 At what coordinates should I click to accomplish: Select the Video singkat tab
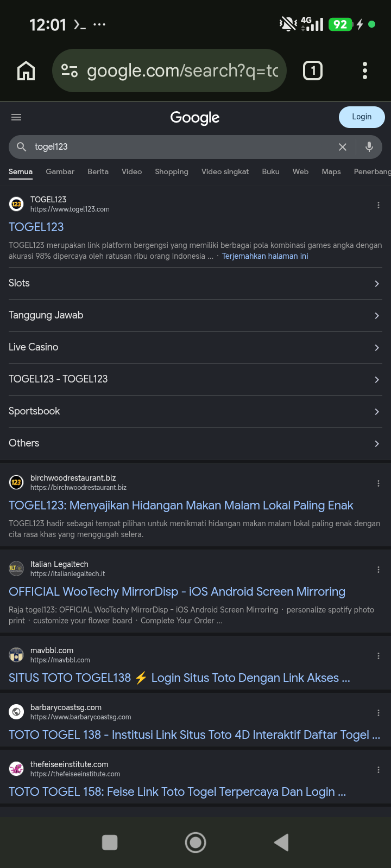(225, 171)
